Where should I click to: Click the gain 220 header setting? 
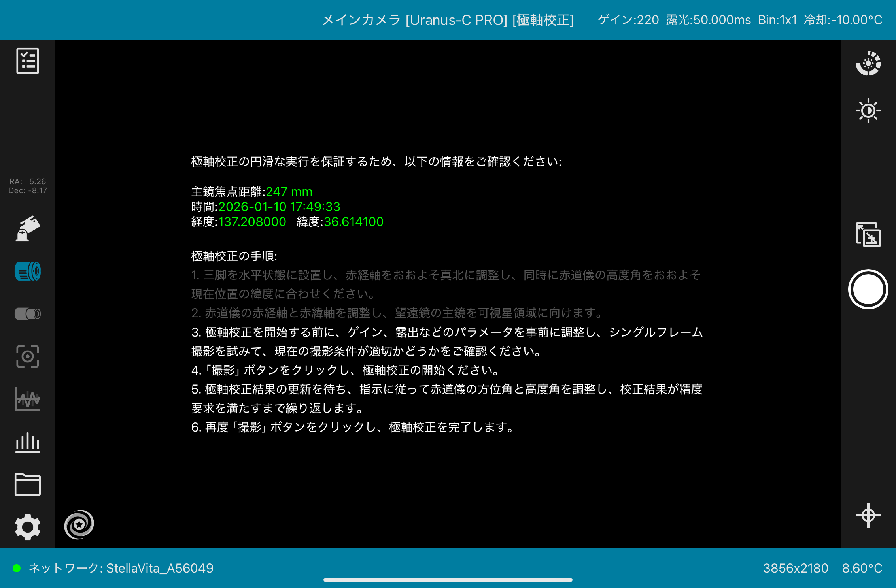pyautogui.click(x=628, y=20)
